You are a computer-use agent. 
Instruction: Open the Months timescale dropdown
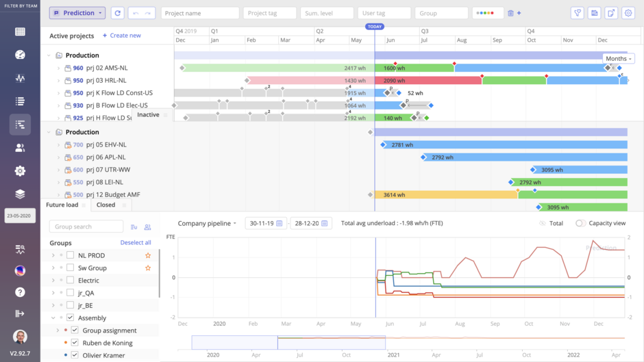click(x=618, y=59)
